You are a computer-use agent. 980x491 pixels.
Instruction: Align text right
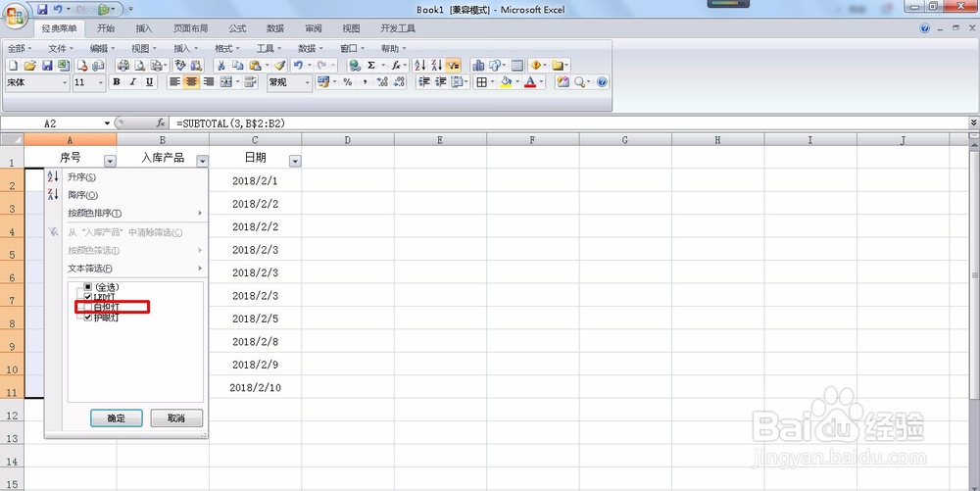coord(209,82)
